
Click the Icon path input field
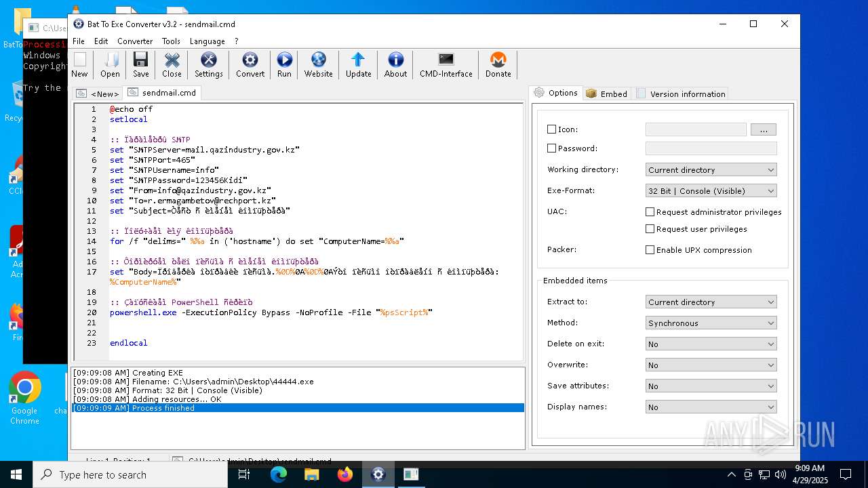(696, 129)
